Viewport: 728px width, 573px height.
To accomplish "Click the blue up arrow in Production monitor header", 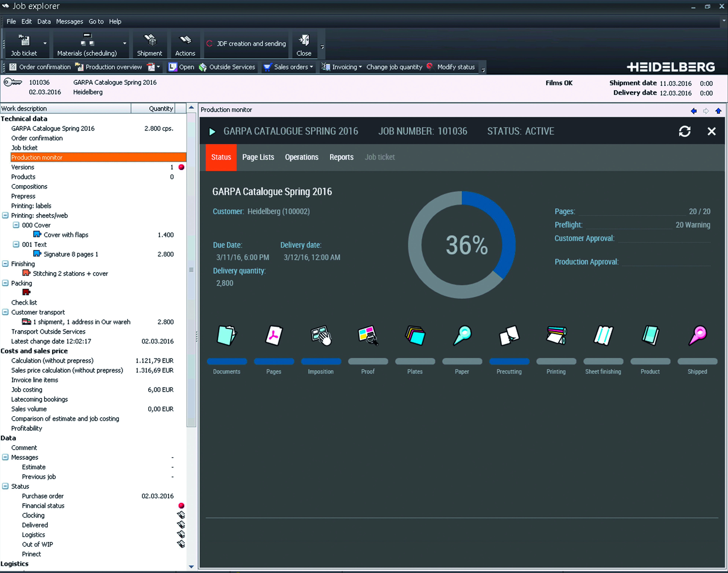I will tap(718, 111).
